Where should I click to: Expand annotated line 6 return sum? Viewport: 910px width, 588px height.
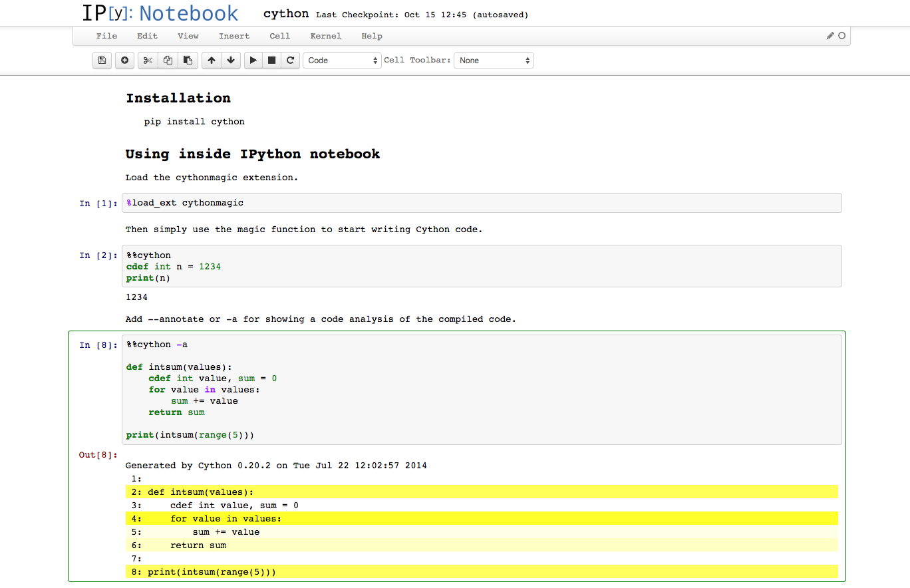click(x=482, y=545)
